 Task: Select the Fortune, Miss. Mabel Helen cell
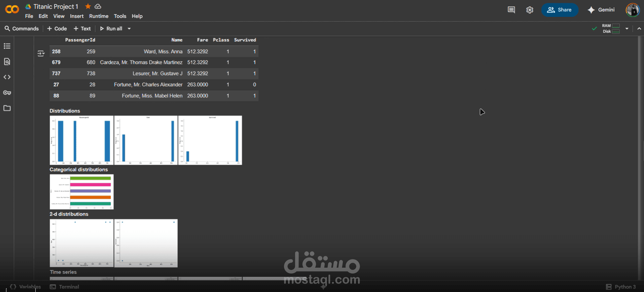152,96
